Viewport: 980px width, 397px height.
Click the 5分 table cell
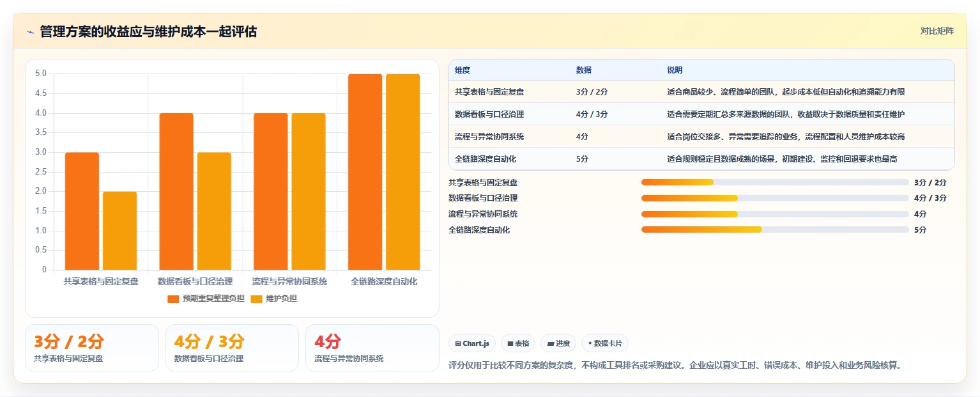[x=582, y=159]
